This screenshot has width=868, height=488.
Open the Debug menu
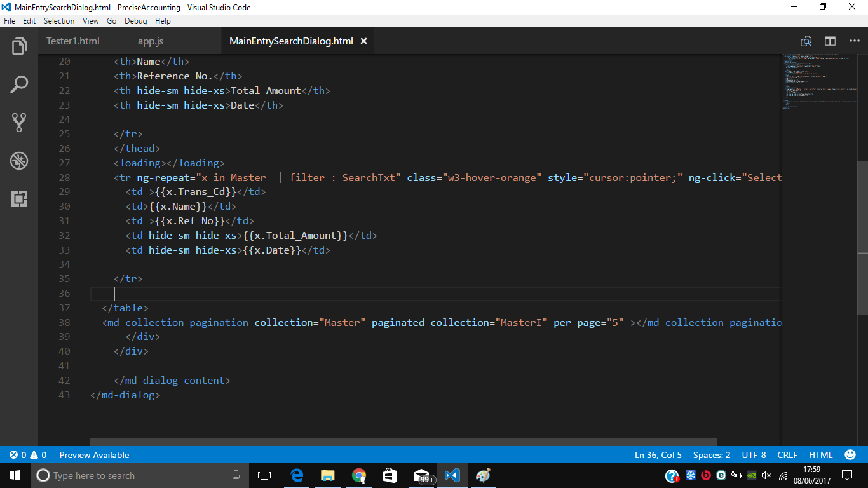[135, 20]
